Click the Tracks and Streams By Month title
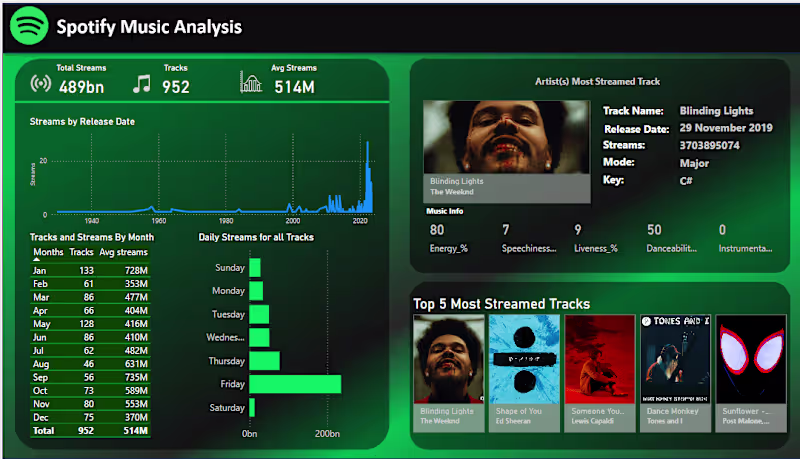The width and height of the screenshot is (800, 459). (x=92, y=237)
